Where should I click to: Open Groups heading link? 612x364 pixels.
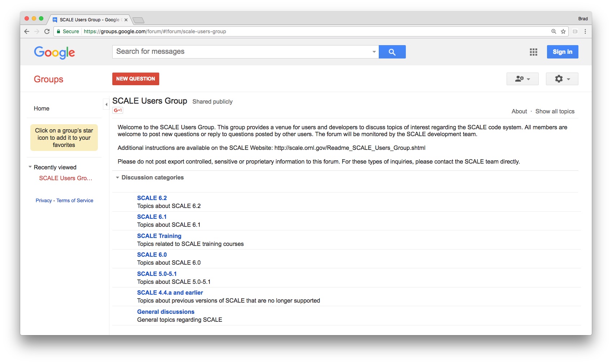(48, 79)
